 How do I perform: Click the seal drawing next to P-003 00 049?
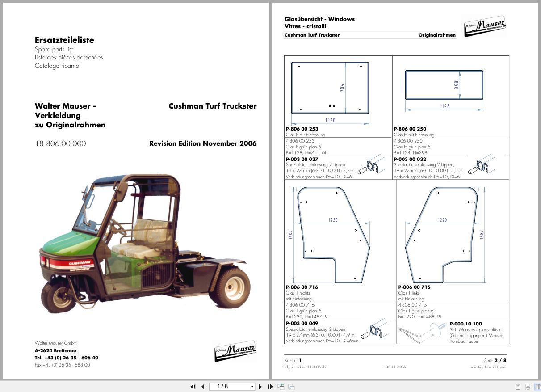tap(374, 330)
